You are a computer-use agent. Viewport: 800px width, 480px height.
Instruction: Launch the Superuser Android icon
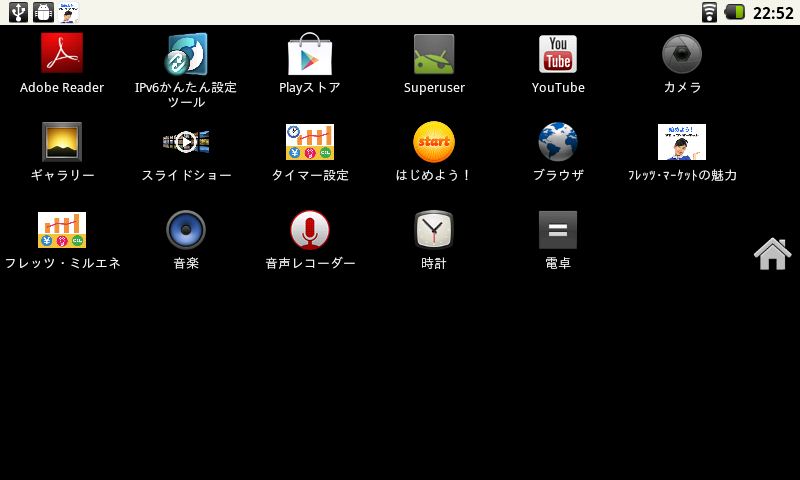[x=434, y=54]
